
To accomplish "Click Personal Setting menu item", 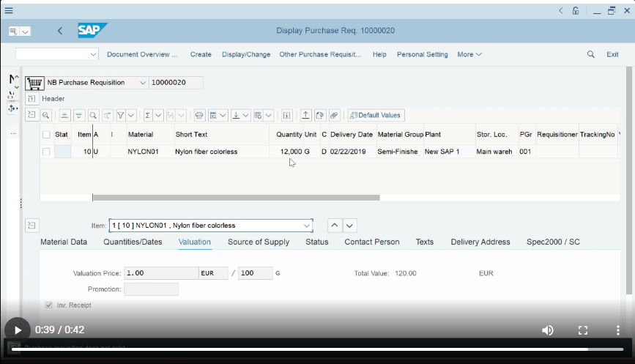I will [x=423, y=54].
